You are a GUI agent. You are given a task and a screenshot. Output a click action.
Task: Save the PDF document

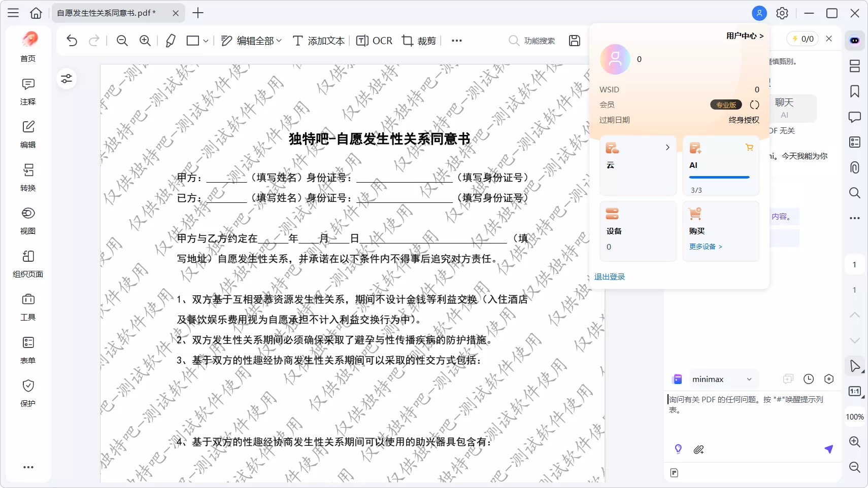(574, 40)
